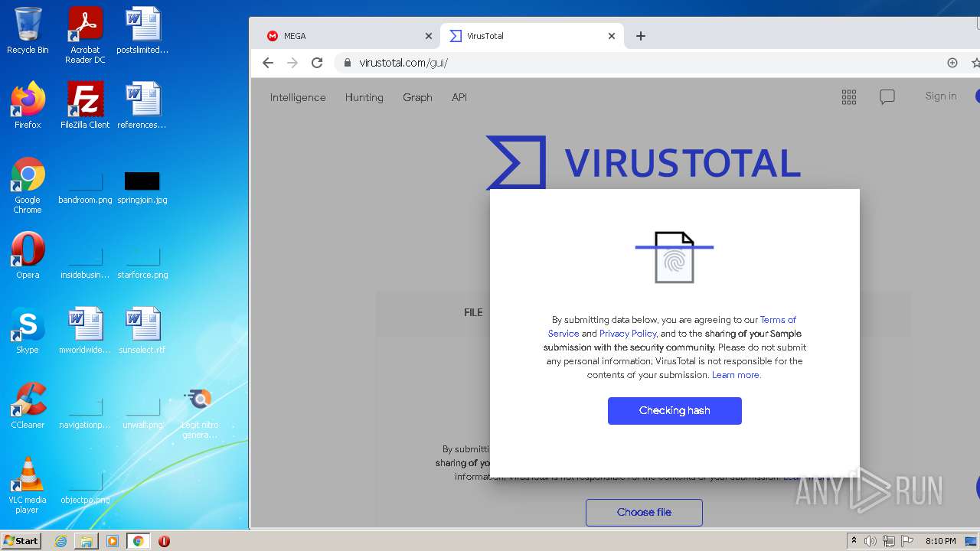Launch Firefox from the desktop
Image resolution: width=980 pixels, height=551 pixels.
coord(28,106)
